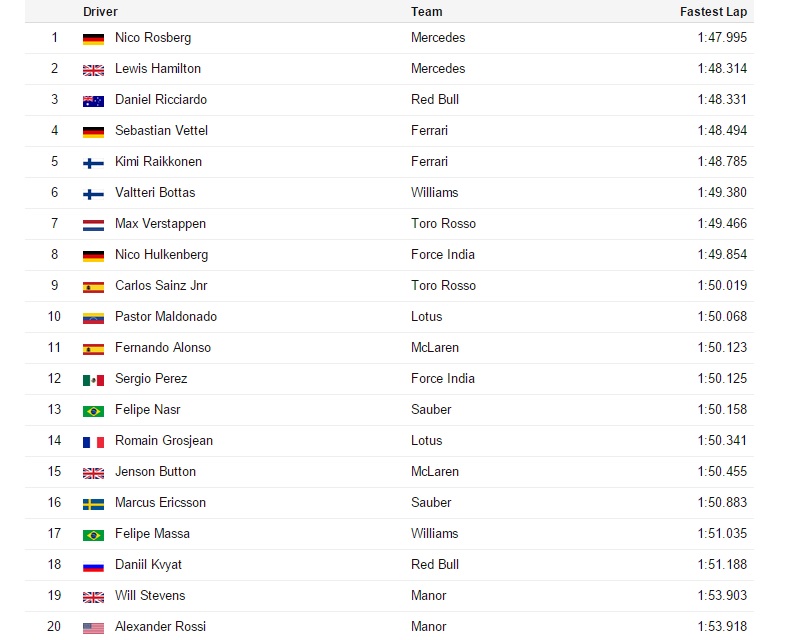Click the 1:47.995 fastest lap time

point(722,38)
